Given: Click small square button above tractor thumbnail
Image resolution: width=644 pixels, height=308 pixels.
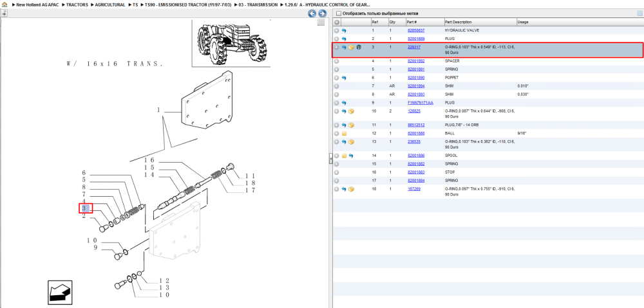Looking at the screenshot, I should [x=321, y=23].
